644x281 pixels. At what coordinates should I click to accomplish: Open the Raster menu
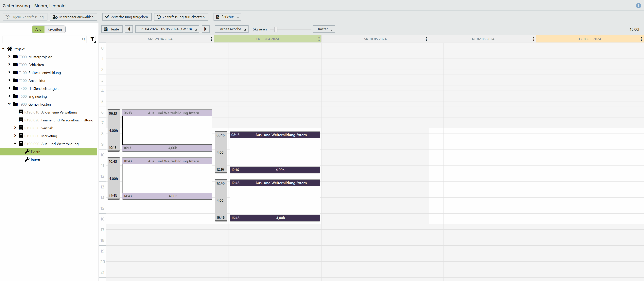324,29
